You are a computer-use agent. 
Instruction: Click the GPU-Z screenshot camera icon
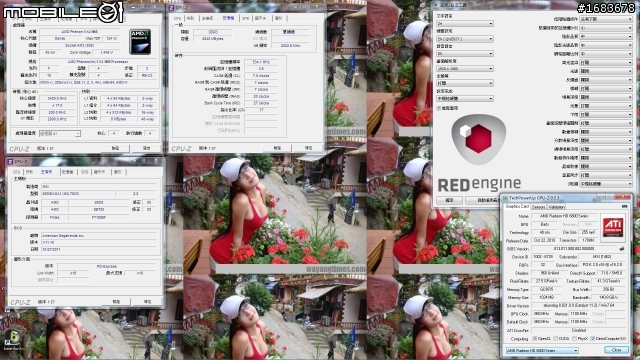(x=624, y=207)
